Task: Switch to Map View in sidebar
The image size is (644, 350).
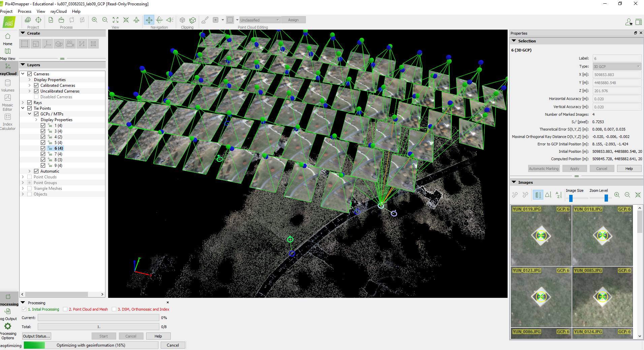Action: pyautogui.click(x=7, y=54)
